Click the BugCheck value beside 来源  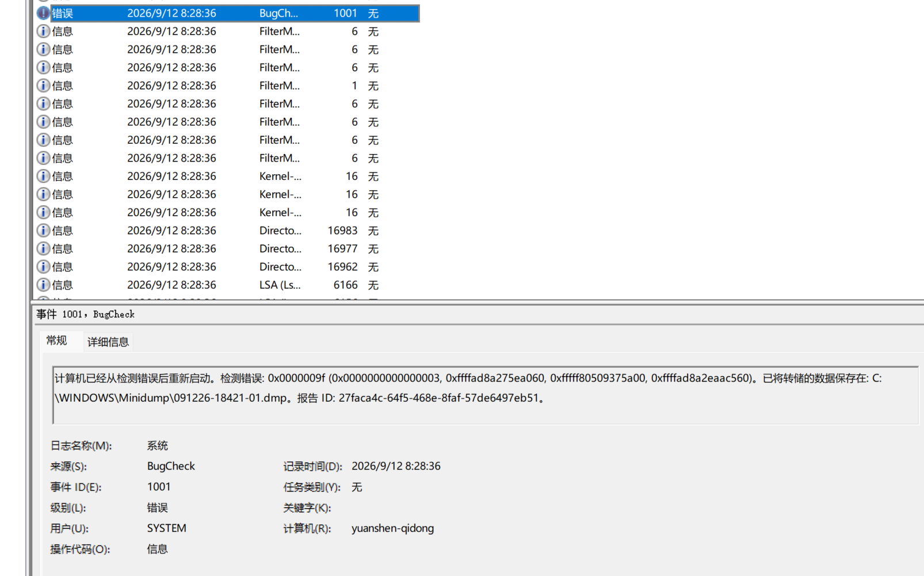[171, 466]
